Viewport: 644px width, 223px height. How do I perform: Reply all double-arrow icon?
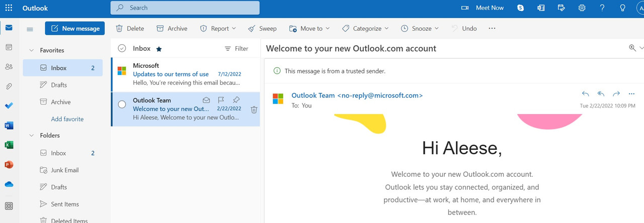click(601, 94)
